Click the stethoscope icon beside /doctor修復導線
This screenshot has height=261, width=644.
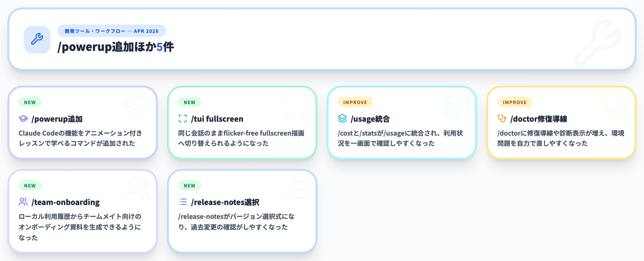point(502,118)
